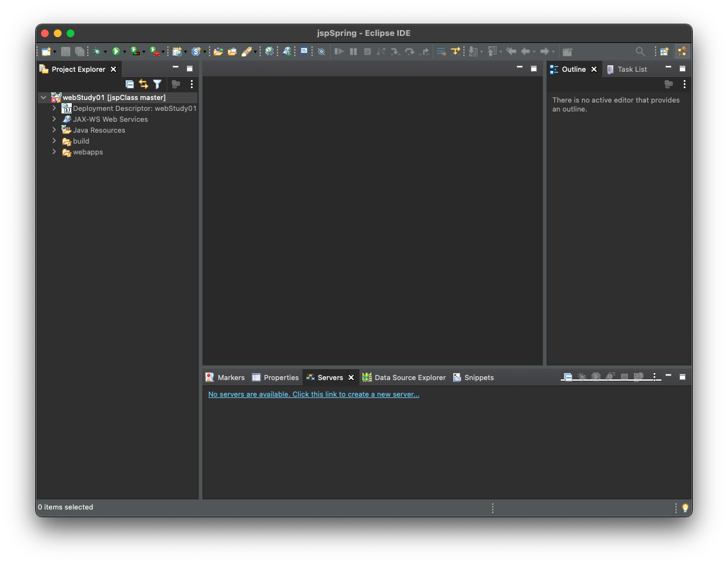Expand the JAX-WS Web Services node
The height and width of the screenshot is (564, 728).
[x=54, y=119]
